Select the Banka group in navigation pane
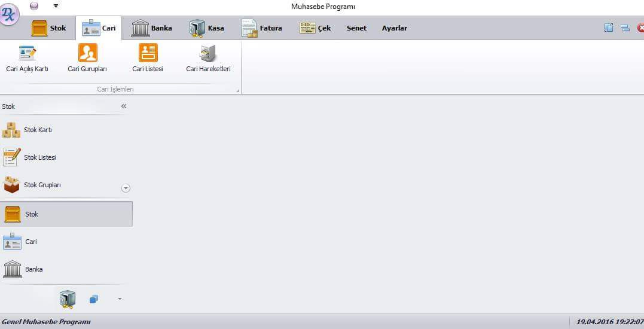 click(33, 269)
